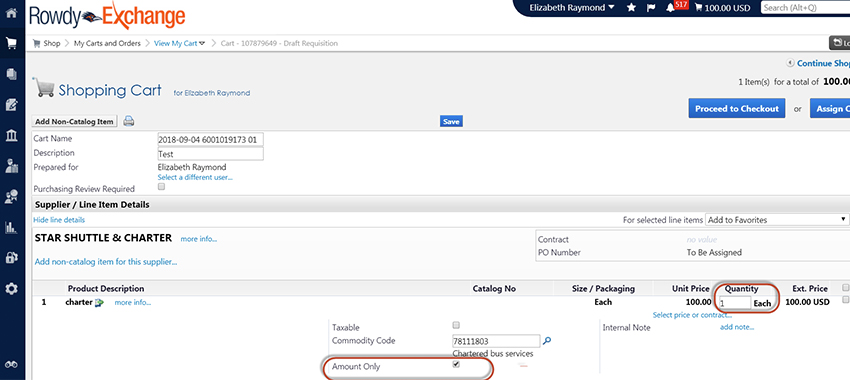Open the Administer lock-gear sidebar icon
Screen dimensions: 850x380
coord(11,258)
